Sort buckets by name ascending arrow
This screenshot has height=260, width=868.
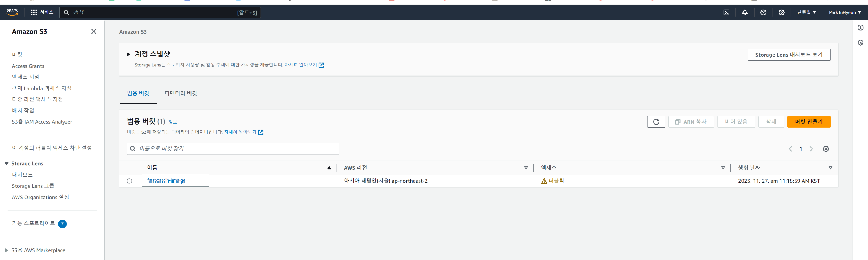(329, 168)
